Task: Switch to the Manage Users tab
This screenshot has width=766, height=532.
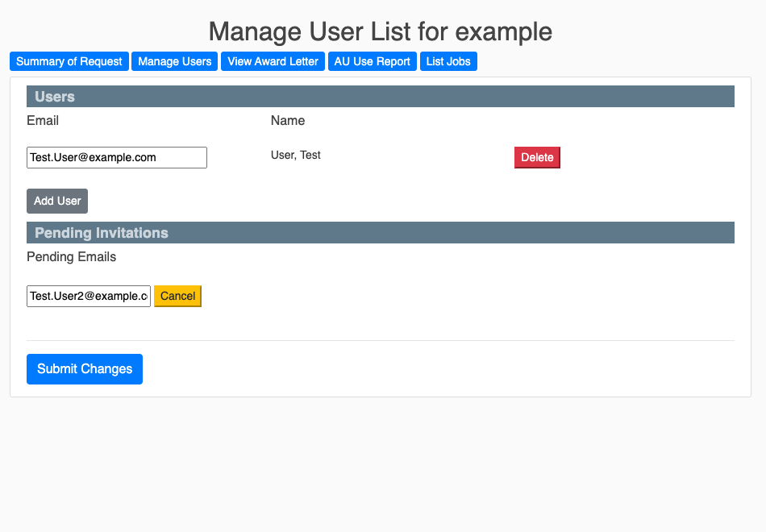Action: click(174, 61)
